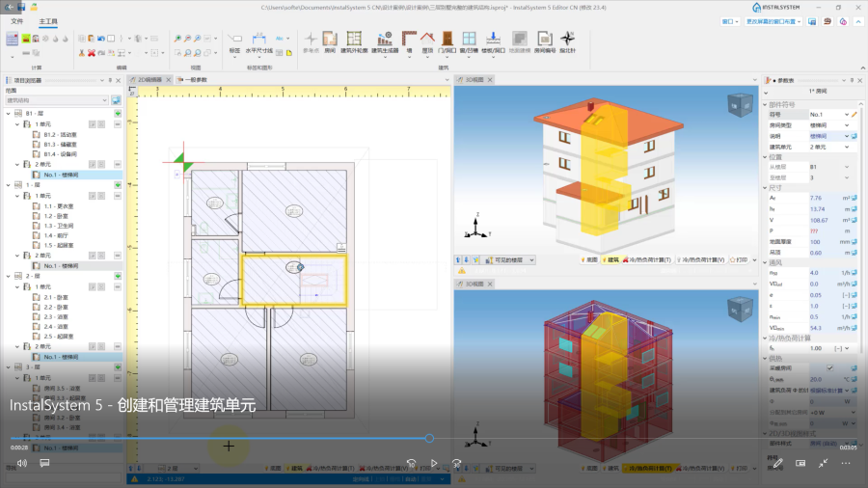Toggle the heated room (采暖房间) checkbox
868x488 pixels.
point(829,368)
